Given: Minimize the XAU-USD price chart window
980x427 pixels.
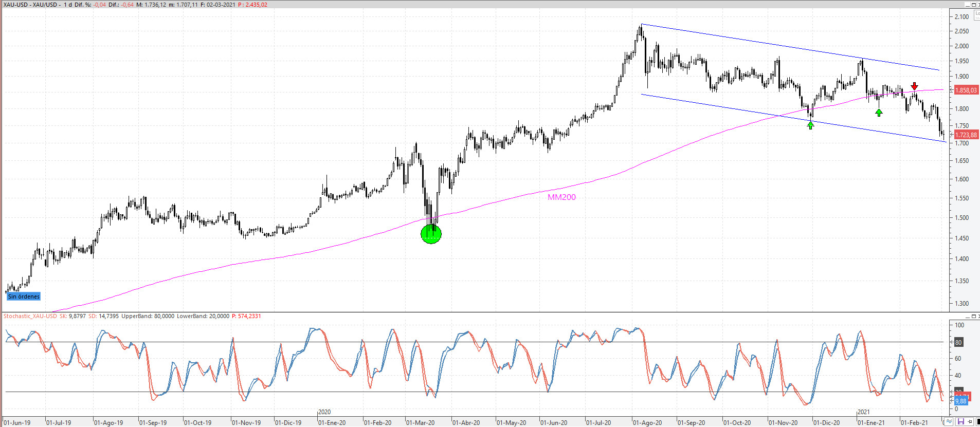Looking at the screenshot, I should click(x=967, y=5).
